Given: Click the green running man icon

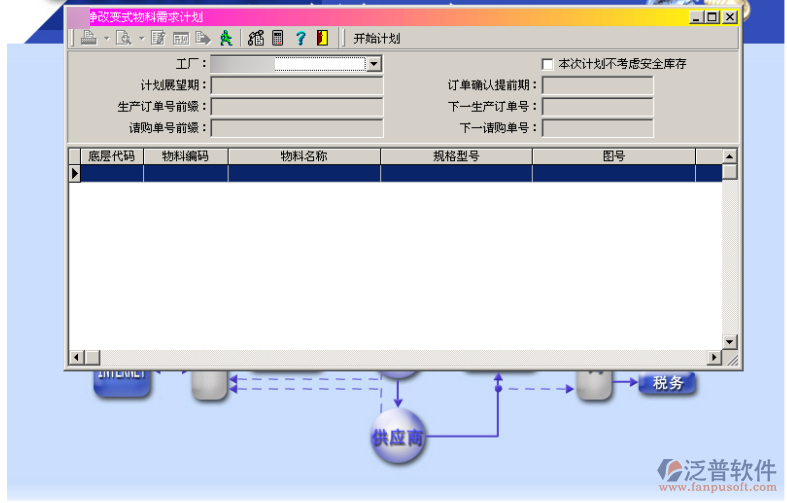Looking at the screenshot, I should click(x=226, y=38).
